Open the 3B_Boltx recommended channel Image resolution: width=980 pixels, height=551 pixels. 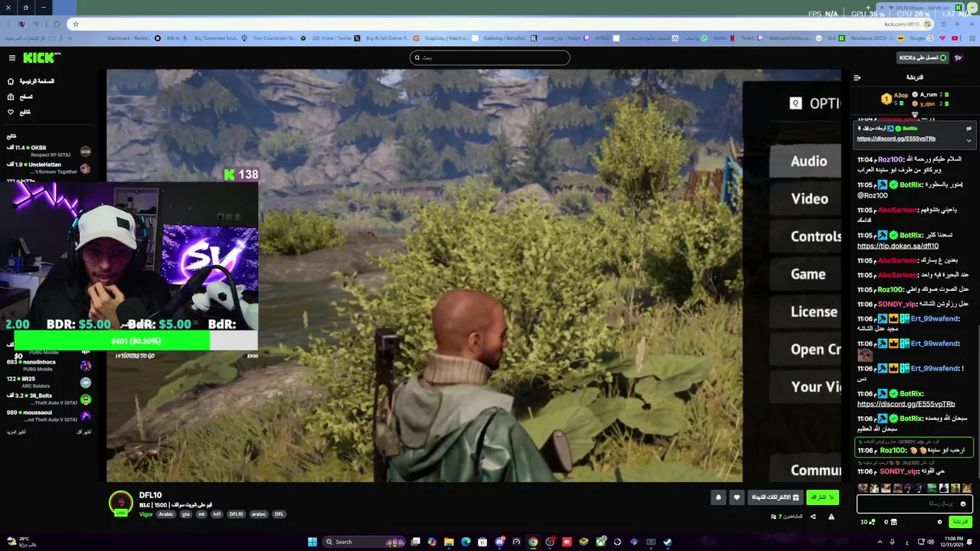[49, 399]
